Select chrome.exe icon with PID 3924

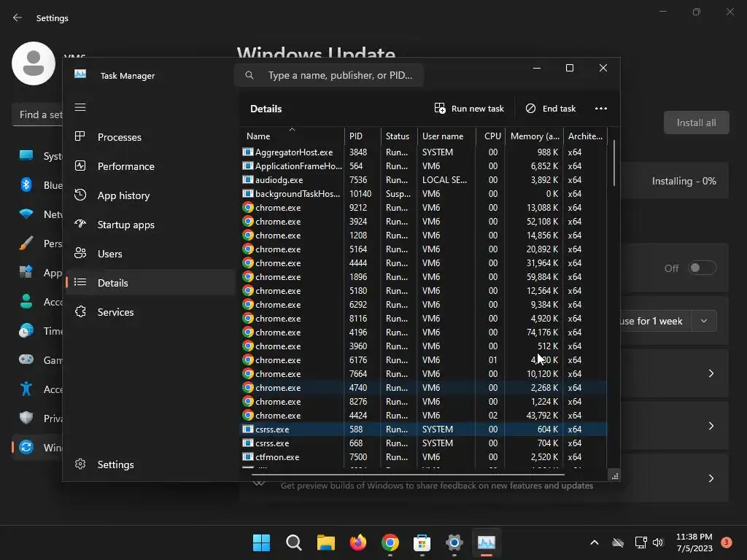click(x=248, y=222)
